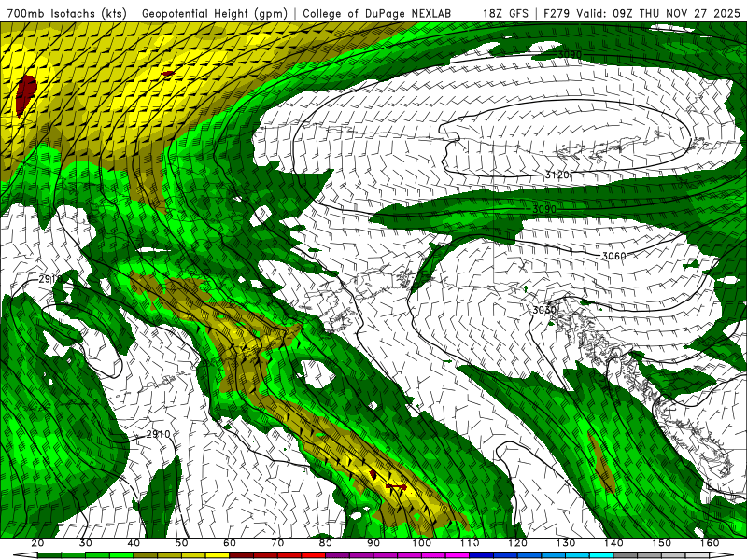The height and width of the screenshot is (560, 747).
Task: Click the 3090 contour label near the title bar
Action: tap(570, 54)
